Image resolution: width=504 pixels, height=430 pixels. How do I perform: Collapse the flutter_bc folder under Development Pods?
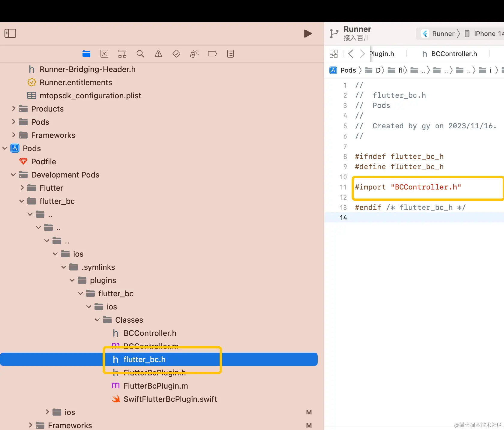22,201
